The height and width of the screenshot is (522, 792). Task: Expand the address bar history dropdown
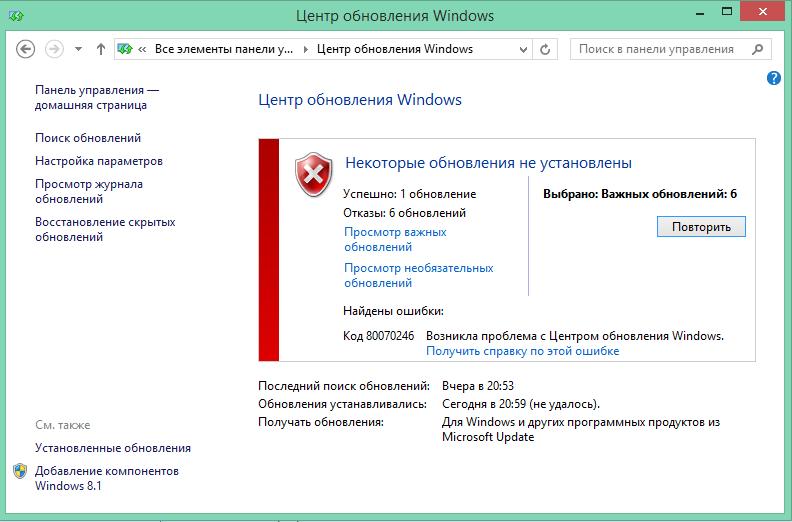pos(523,49)
